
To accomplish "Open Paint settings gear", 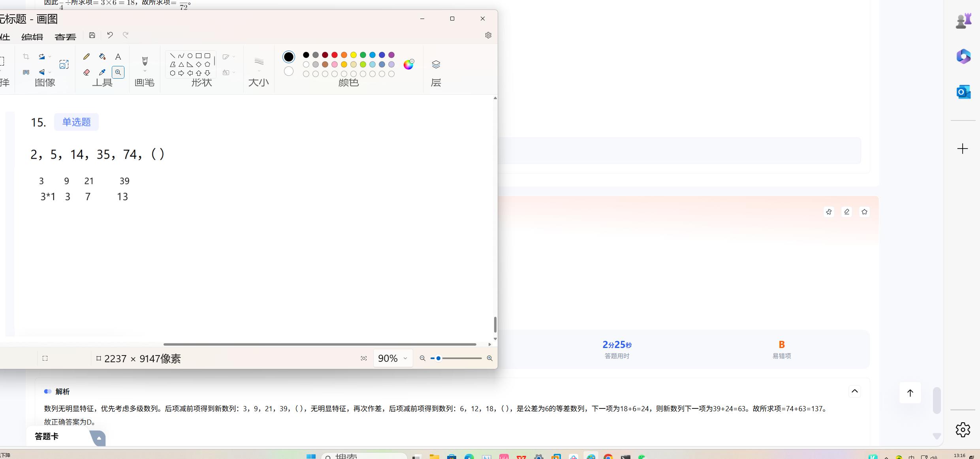I will (488, 35).
